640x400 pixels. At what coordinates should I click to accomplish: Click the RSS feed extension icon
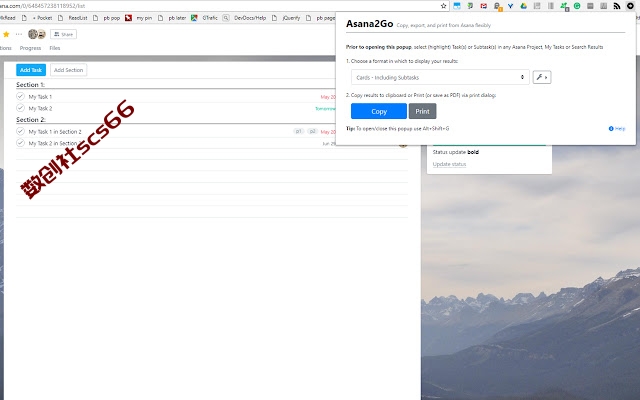[x=617, y=6]
